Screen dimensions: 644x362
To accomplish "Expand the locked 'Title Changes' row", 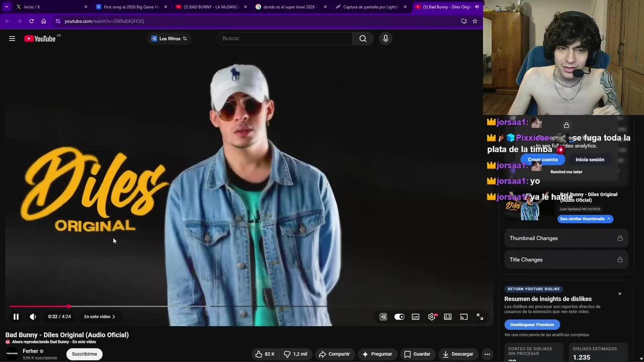I will click(566, 259).
